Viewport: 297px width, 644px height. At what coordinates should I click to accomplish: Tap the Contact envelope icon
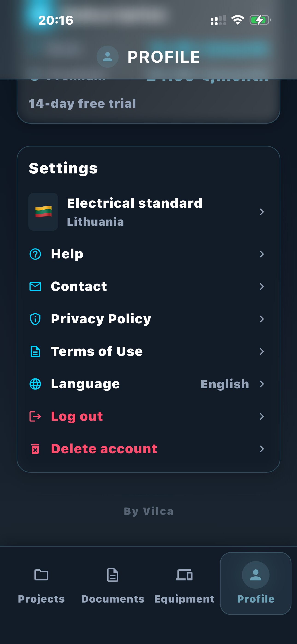pos(35,287)
